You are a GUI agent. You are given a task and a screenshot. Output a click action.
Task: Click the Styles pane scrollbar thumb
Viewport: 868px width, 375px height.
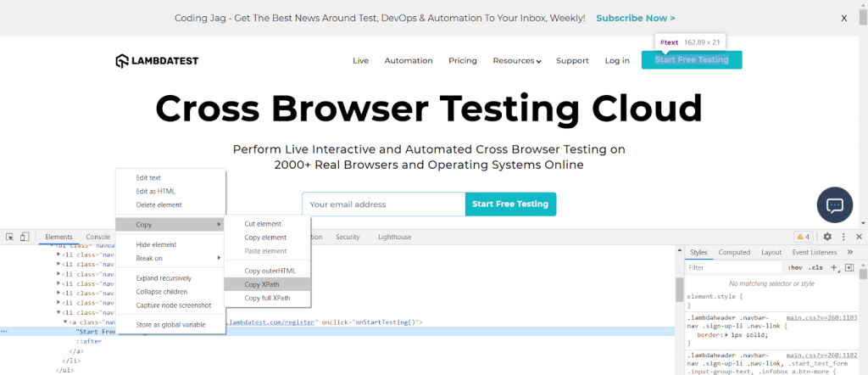click(862, 274)
